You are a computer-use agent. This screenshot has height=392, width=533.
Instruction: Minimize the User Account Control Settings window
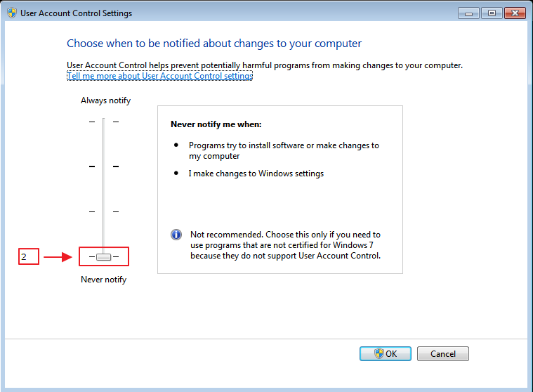[x=468, y=13]
